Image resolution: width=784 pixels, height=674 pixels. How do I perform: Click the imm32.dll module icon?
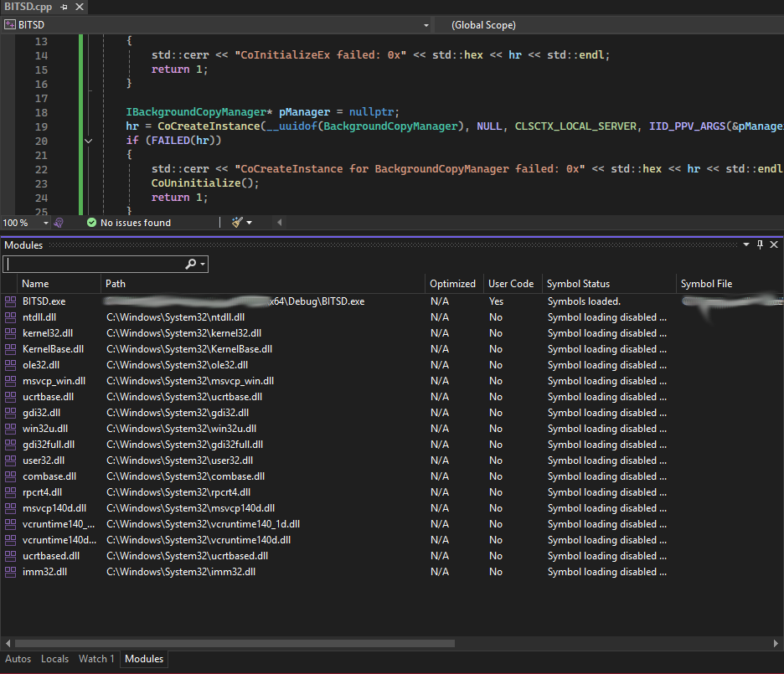(x=10, y=572)
